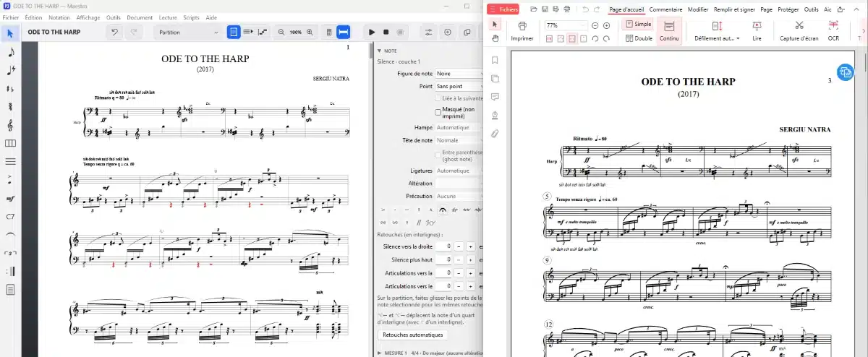This screenshot has height=357, width=868.
Task: Toggle the Continu scrolling mode
Action: click(670, 30)
